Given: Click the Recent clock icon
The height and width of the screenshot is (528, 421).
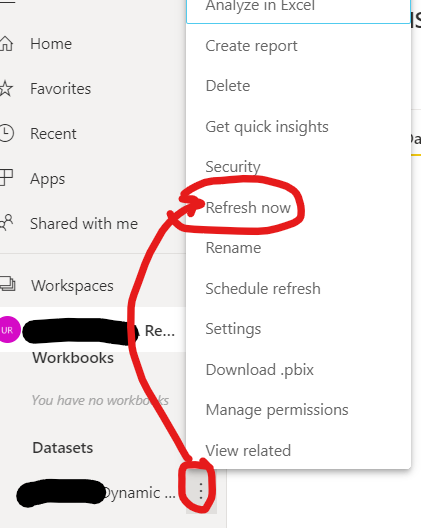Looking at the screenshot, I should click(x=6, y=133).
